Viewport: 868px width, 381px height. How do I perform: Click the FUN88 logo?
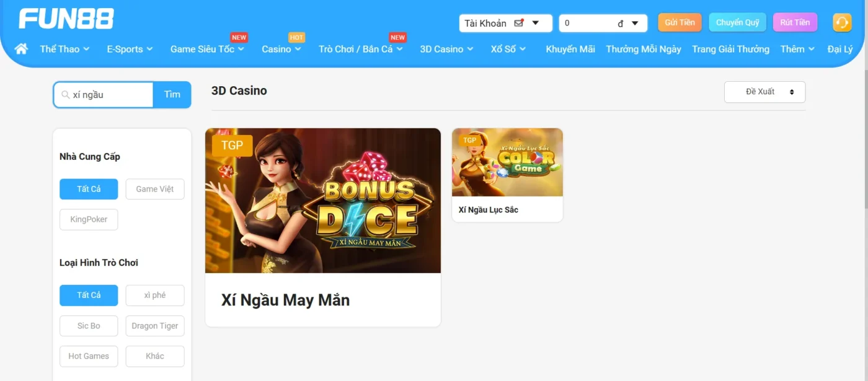pyautogui.click(x=66, y=19)
